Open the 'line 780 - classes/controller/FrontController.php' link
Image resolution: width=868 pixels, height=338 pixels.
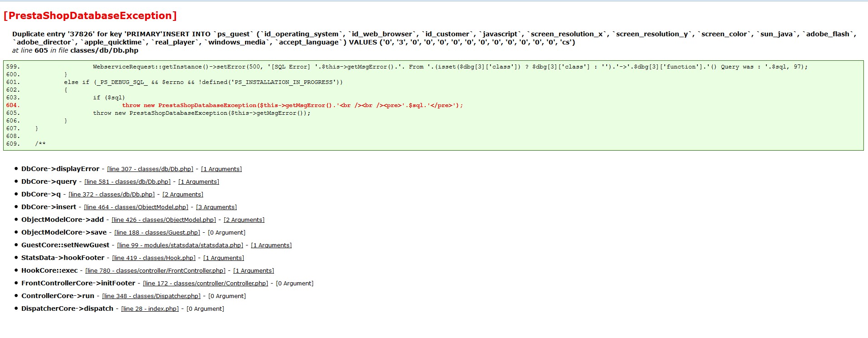click(156, 270)
